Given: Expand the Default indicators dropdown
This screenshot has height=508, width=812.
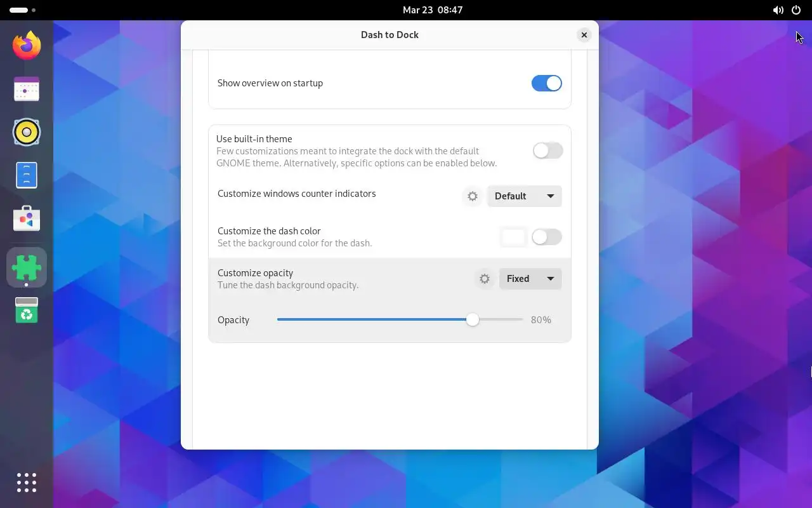Looking at the screenshot, I should tap(524, 196).
